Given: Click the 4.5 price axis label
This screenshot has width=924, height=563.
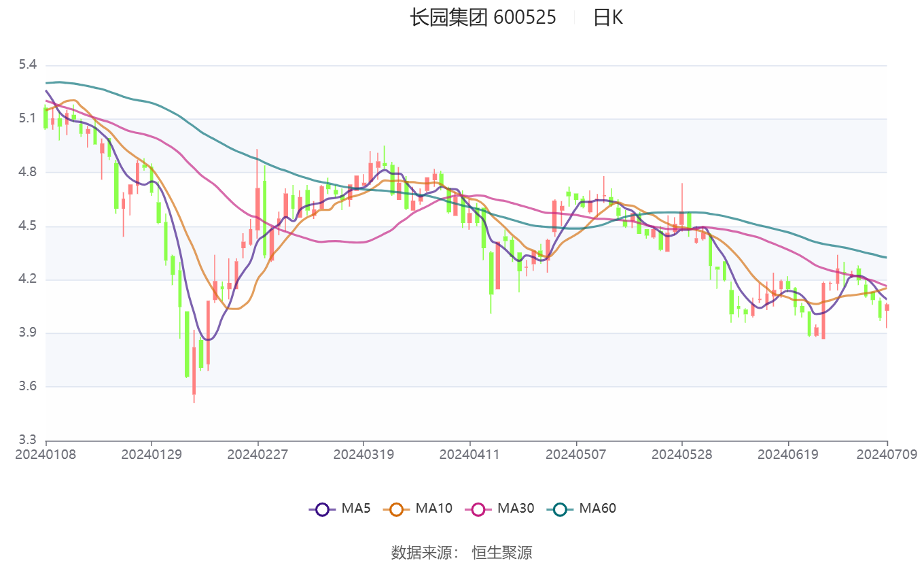Looking at the screenshot, I should coord(27,226).
